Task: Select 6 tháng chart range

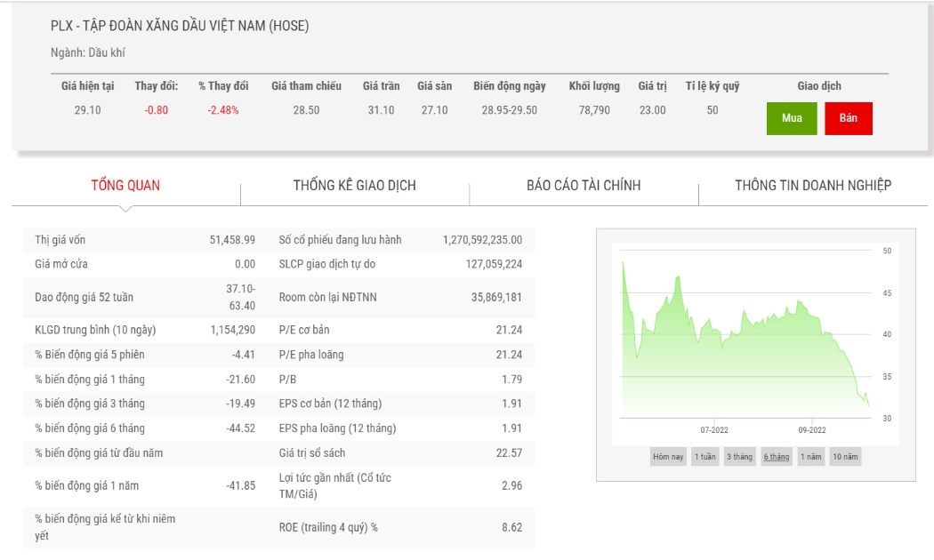Action: click(x=777, y=457)
